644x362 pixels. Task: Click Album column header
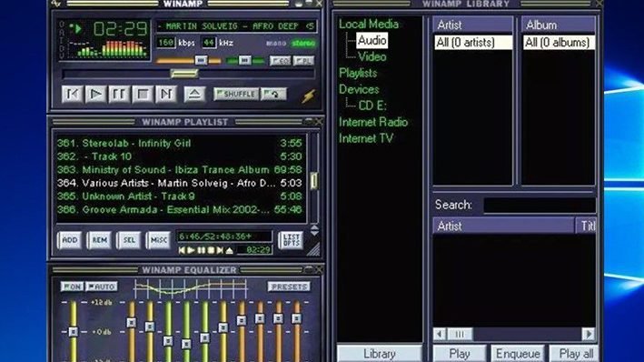(x=559, y=25)
